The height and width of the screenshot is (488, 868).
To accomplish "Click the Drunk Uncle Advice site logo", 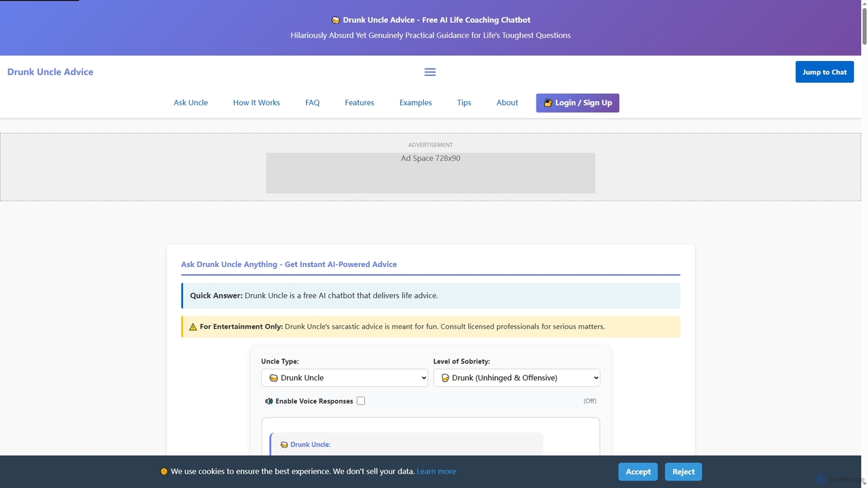I will (50, 72).
